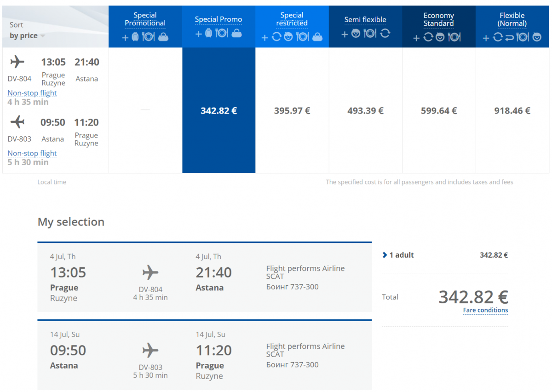Click Non-stop flight link for DV-804
The height and width of the screenshot is (392, 552).
[x=32, y=93]
